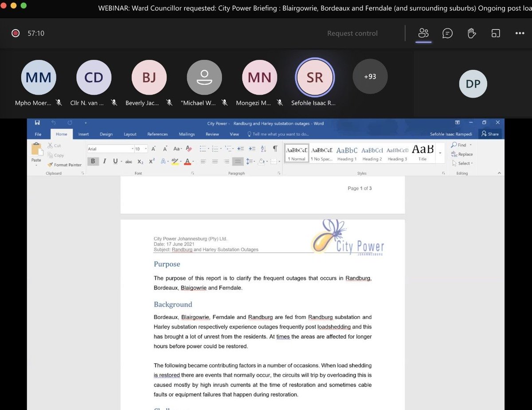Open the Arial font name dropdown

(x=133, y=149)
